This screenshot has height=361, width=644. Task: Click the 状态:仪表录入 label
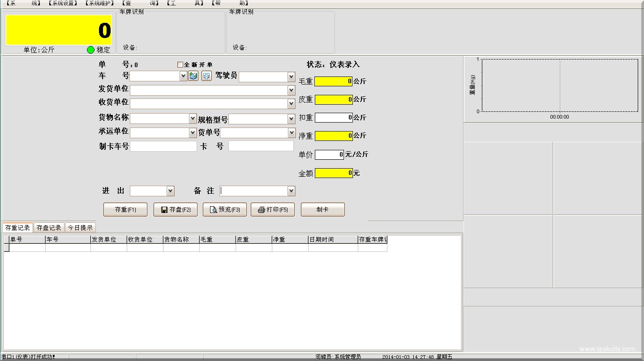[x=333, y=64]
